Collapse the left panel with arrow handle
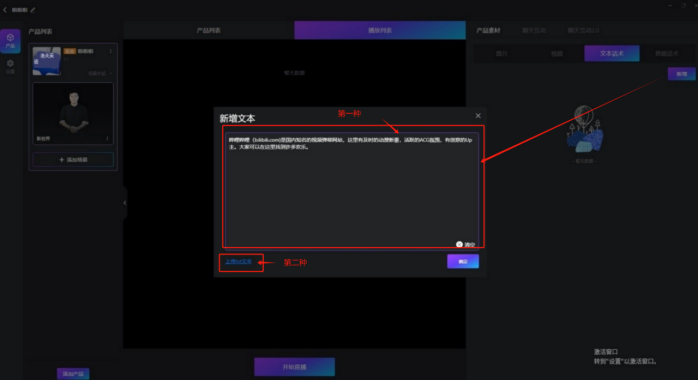 tap(125, 203)
